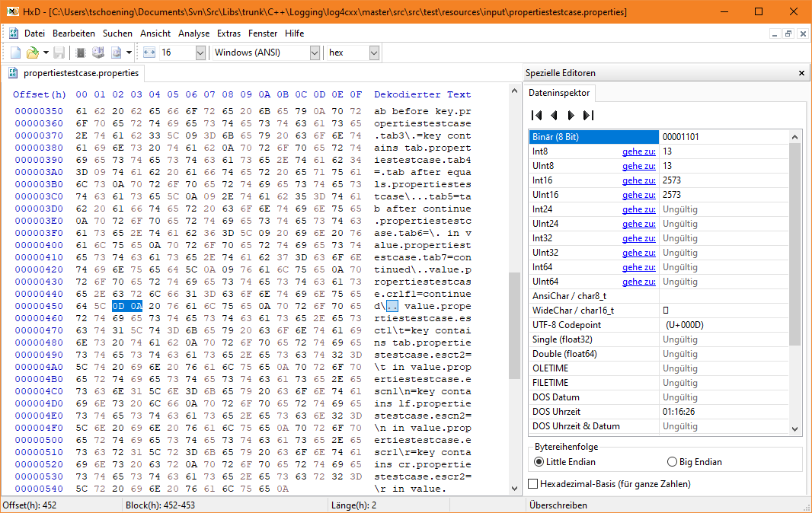812x513 pixels.
Task: Go to the previous byte in the Dateninspektor
Action: (x=554, y=115)
